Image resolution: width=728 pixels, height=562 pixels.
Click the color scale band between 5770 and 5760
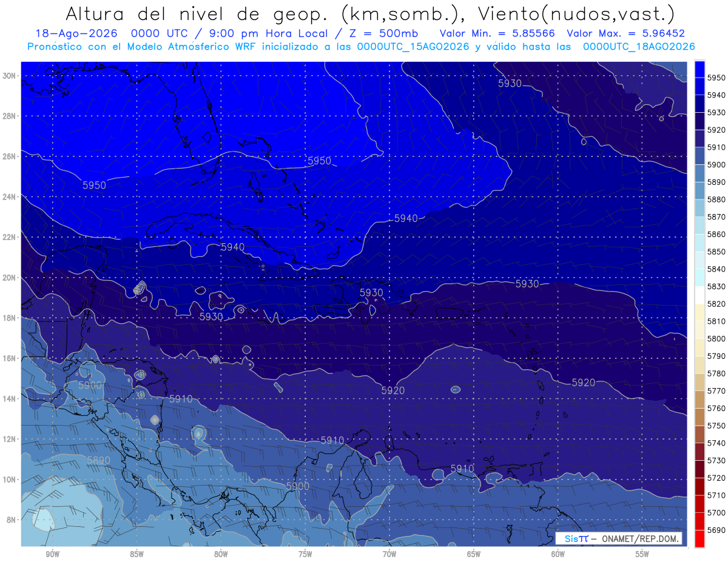[x=699, y=400]
